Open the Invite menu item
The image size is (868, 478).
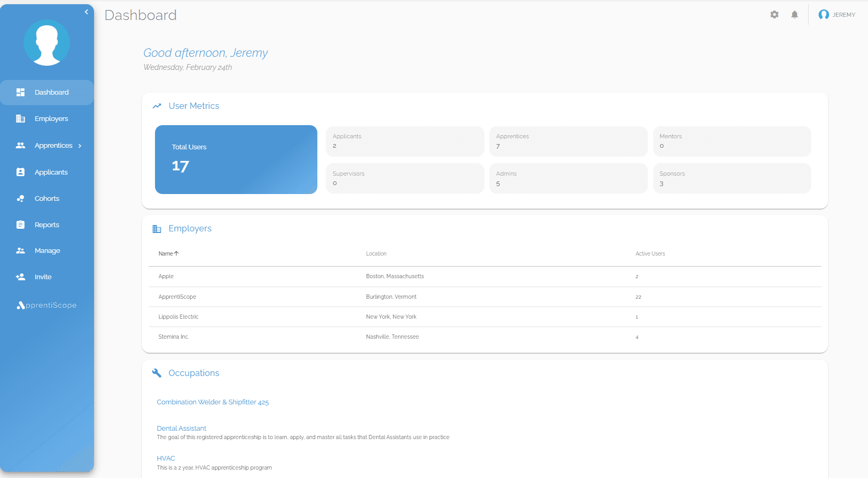[x=43, y=277]
